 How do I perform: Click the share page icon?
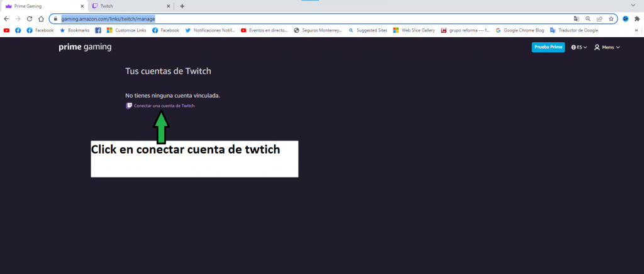(599, 19)
